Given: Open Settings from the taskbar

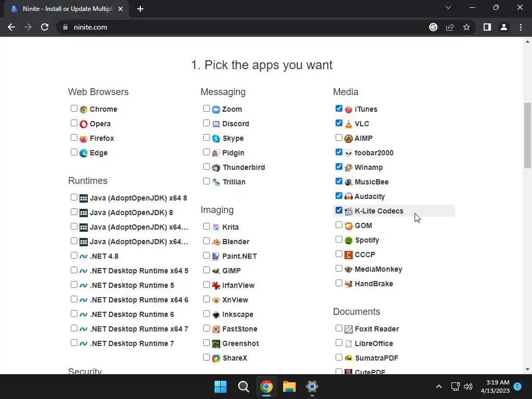Looking at the screenshot, I should click(312, 387).
